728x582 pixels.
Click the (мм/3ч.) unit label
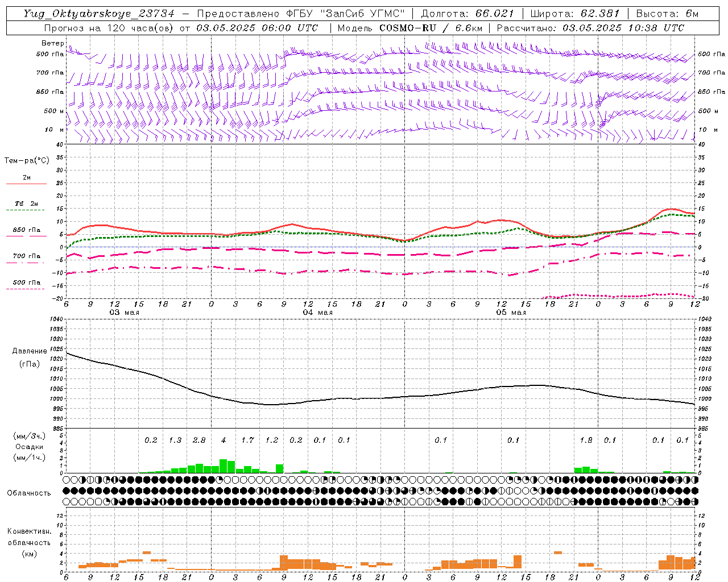point(29,436)
